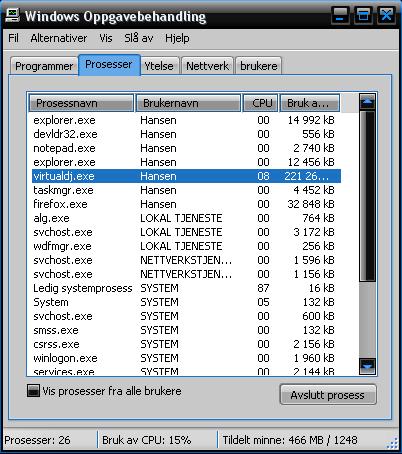402x454 pixels.
Task: Click the vertical scrollbar thumb
Action: (367, 197)
